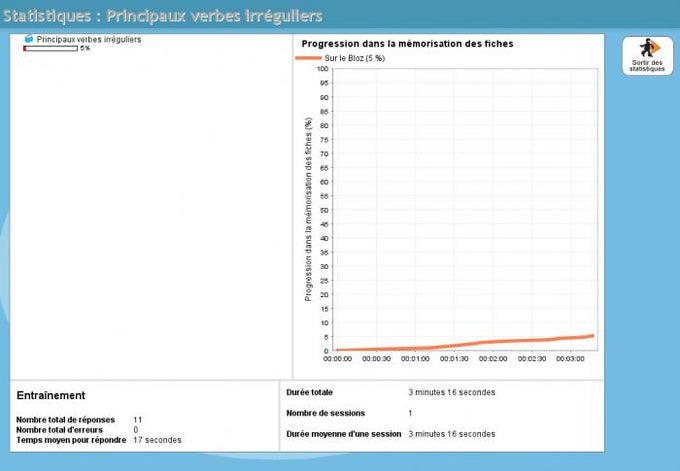Click the page title Statistiques : Principaux verbes irréguliers

tap(163, 16)
